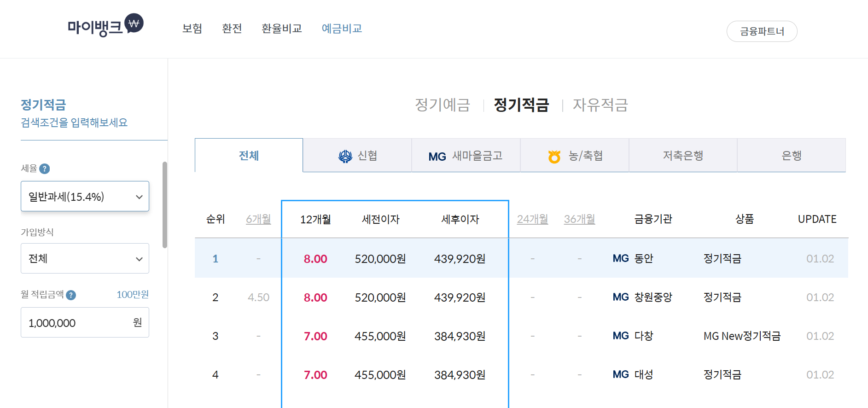
Task: Go to 환율비교 menu
Action: 282,29
